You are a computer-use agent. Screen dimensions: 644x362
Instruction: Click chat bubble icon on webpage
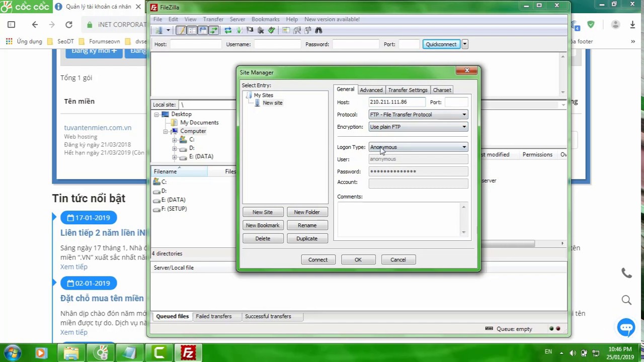tap(626, 328)
